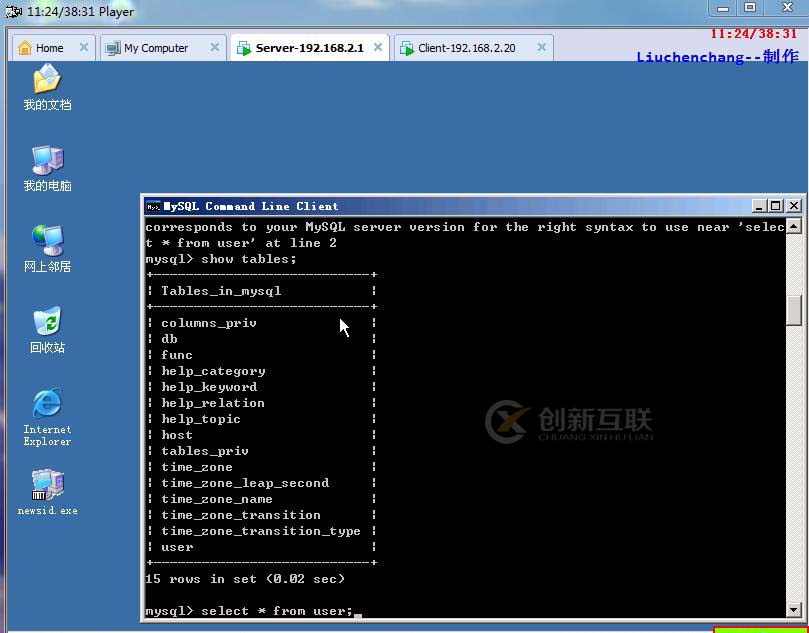Open the 我的文档 desktop icon
809x633 pixels.
point(47,87)
